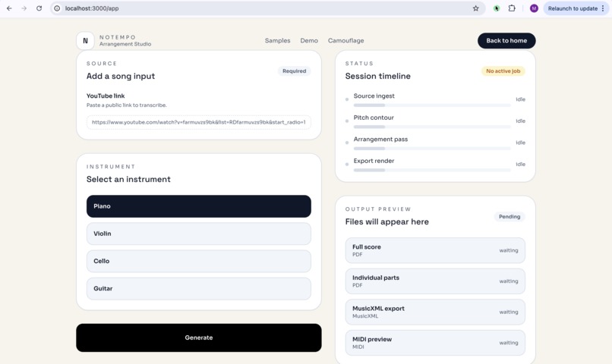Open the Full score PDF card
The height and width of the screenshot is (364, 612).
pyautogui.click(x=435, y=250)
